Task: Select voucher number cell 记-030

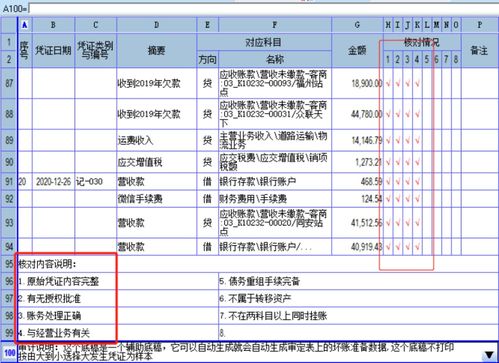Action: 96,182
